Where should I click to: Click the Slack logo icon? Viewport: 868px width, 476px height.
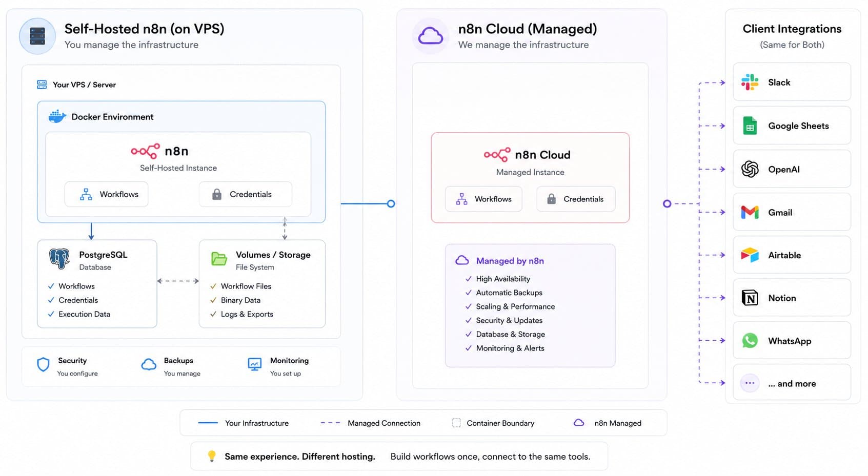pyautogui.click(x=750, y=82)
